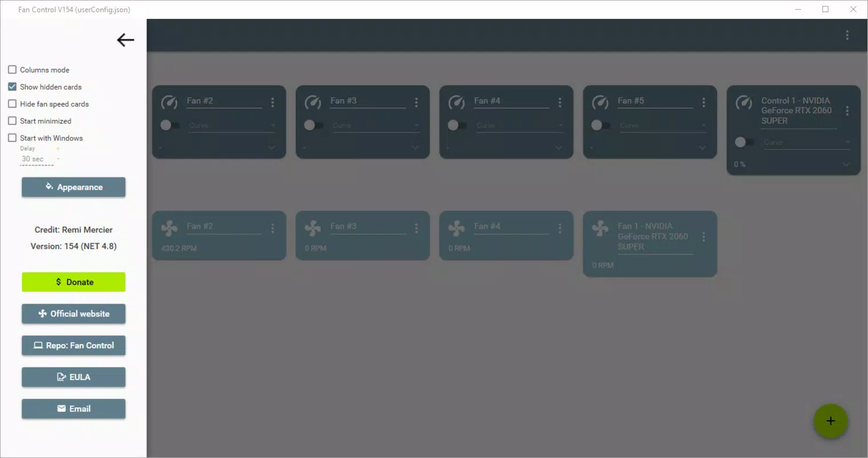Close side menu with back arrow
The height and width of the screenshot is (458, 868).
125,40
